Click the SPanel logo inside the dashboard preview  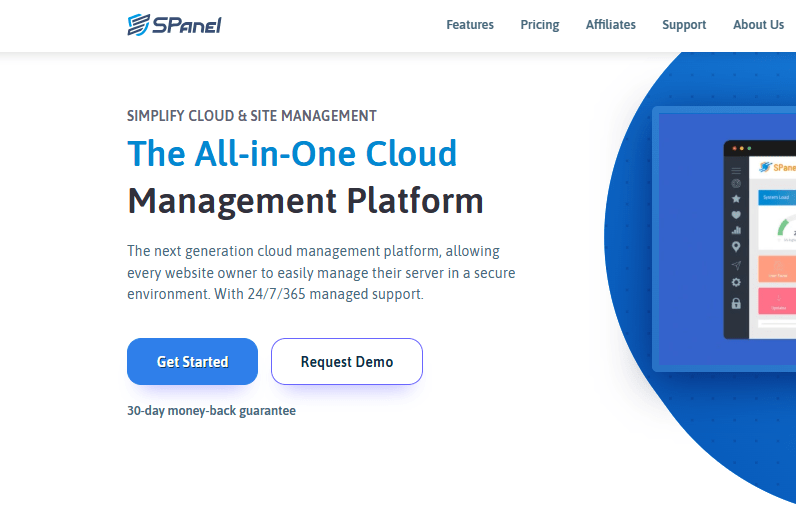(x=777, y=167)
